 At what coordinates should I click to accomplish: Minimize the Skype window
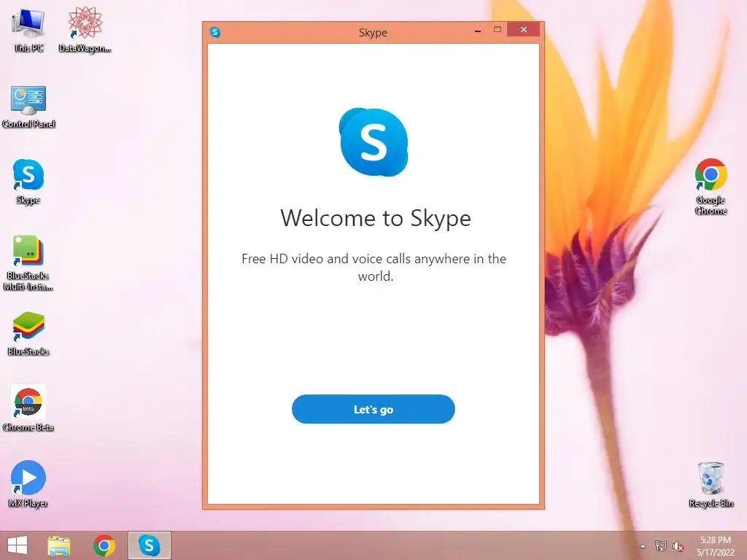pos(478,31)
